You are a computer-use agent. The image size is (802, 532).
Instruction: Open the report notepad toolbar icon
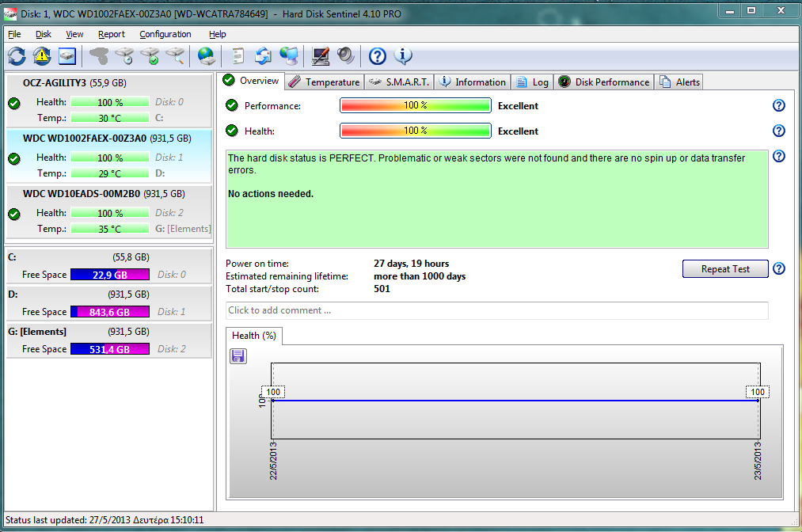[238, 55]
